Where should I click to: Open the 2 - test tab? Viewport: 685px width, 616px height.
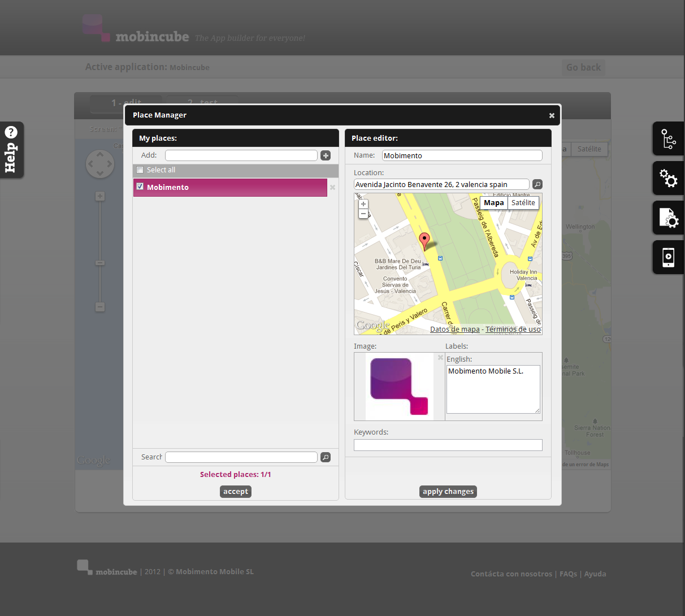pyautogui.click(x=202, y=103)
